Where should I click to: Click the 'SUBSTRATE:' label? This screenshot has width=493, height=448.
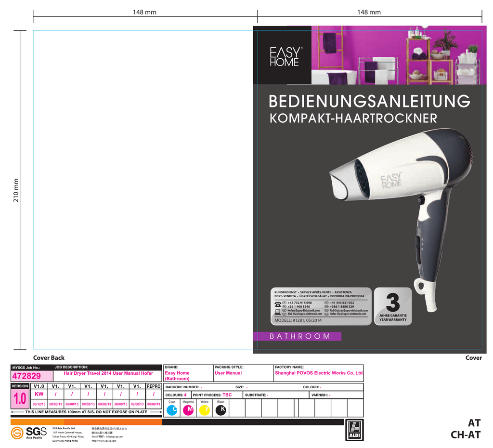pos(255,395)
